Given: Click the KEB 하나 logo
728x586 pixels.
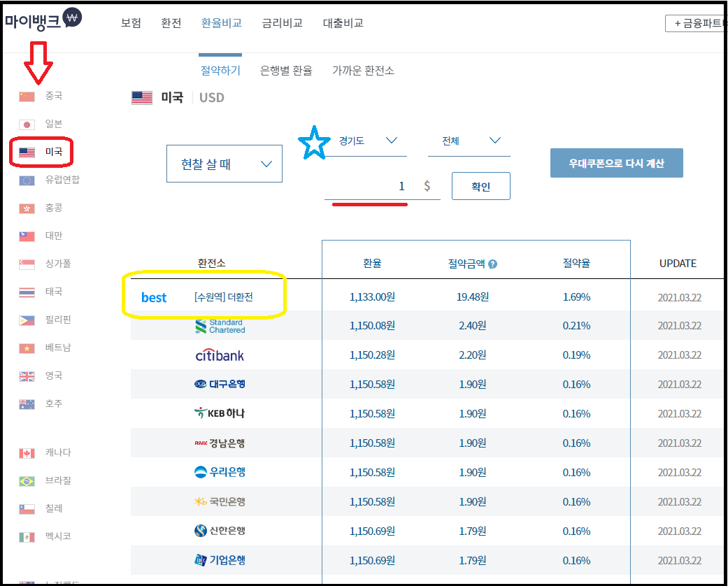Looking at the screenshot, I should pyautogui.click(x=219, y=413).
